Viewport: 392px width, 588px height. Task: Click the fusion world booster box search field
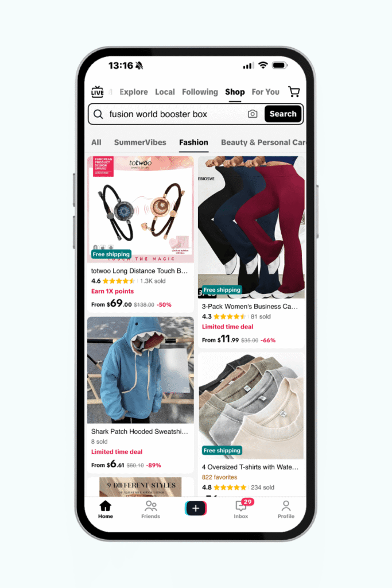click(176, 114)
